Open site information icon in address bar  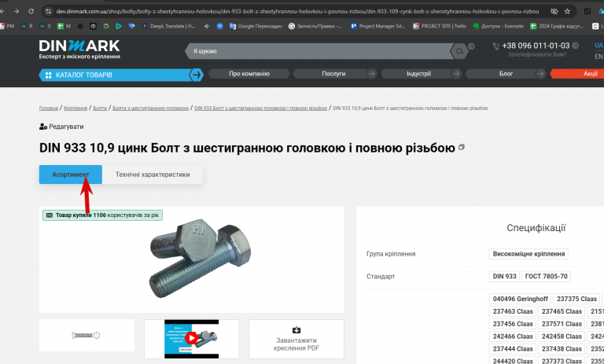(48, 11)
